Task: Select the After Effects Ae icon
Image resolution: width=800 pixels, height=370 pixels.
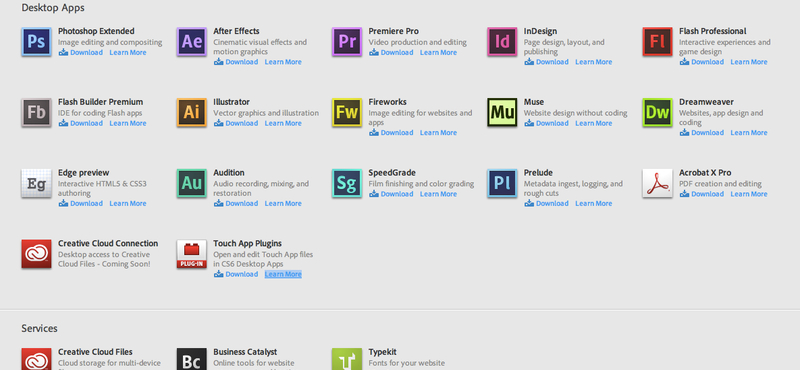Action: tap(192, 41)
